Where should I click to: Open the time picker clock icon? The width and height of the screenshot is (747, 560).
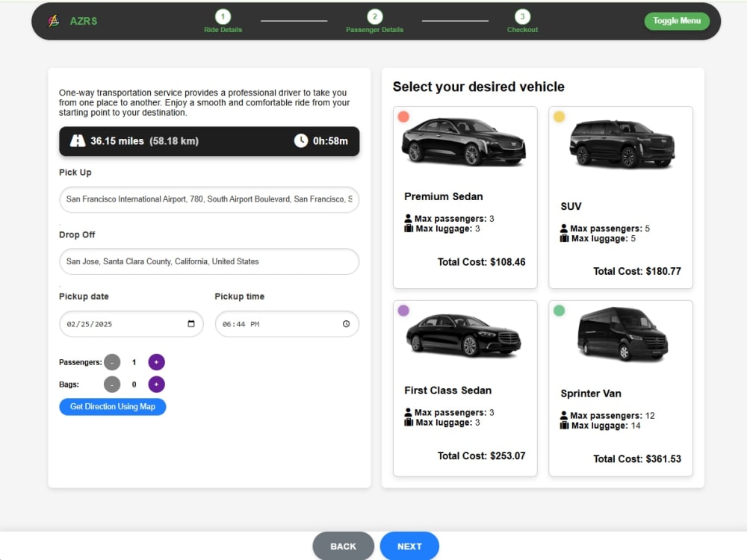pos(347,324)
